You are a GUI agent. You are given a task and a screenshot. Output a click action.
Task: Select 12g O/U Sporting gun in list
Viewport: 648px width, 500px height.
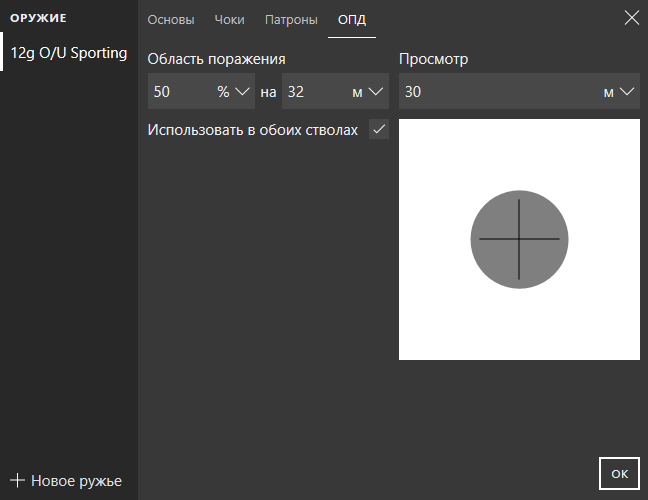(x=69, y=52)
